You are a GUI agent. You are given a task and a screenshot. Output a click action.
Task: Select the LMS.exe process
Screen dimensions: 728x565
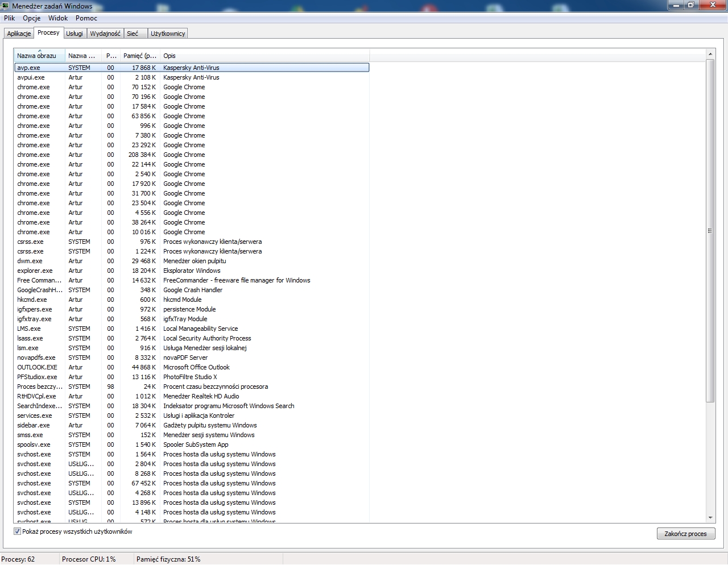click(x=192, y=329)
